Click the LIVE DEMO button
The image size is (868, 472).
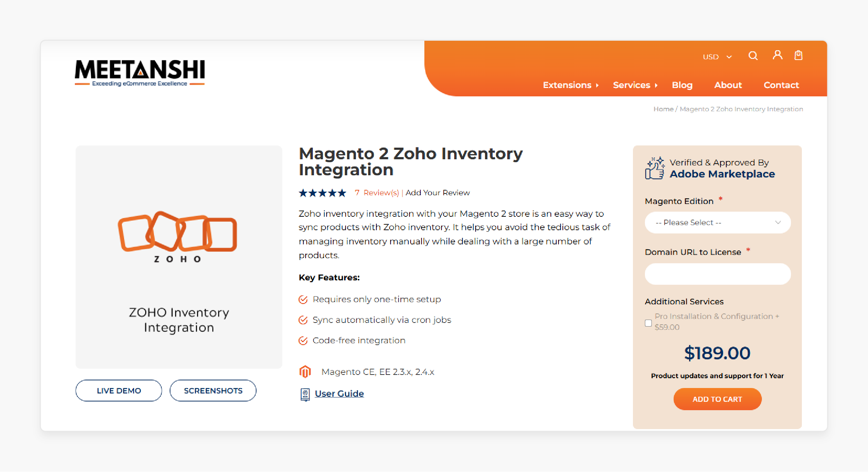pos(119,391)
